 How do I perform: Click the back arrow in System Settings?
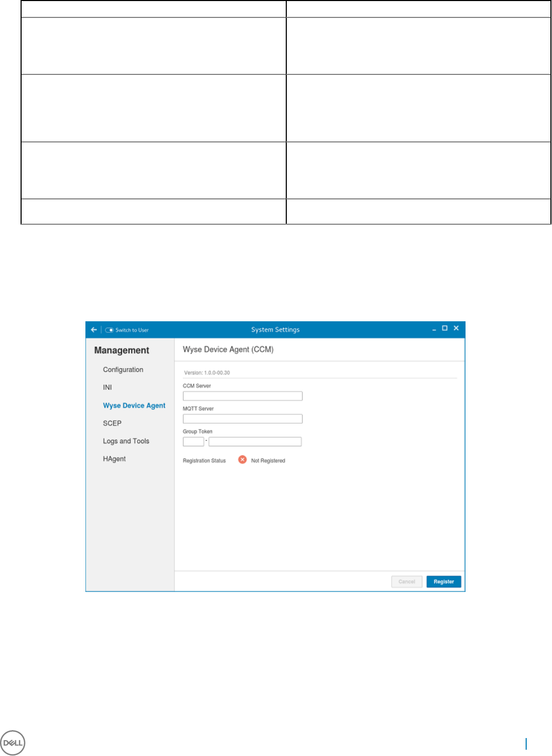(x=94, y=330)
